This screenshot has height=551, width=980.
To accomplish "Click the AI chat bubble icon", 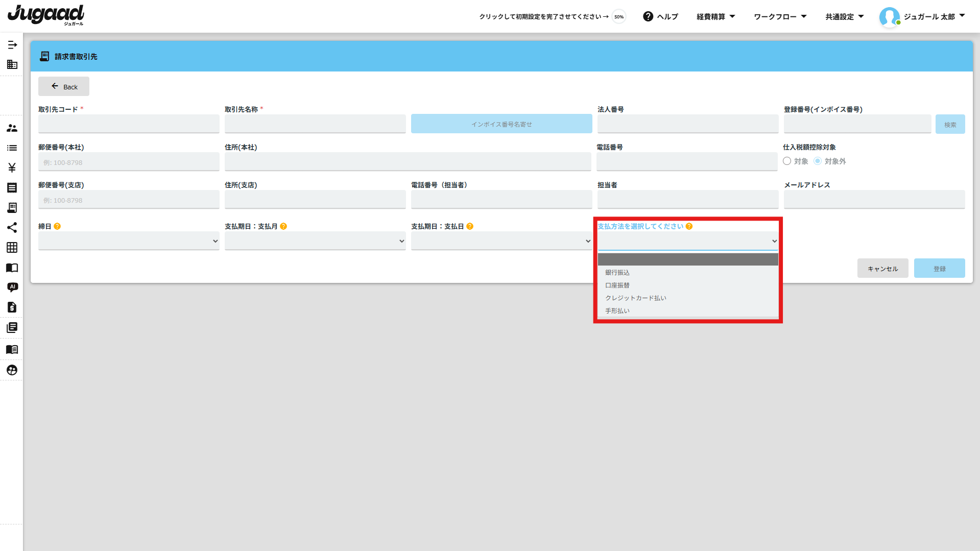I will [x=12, y=287].
